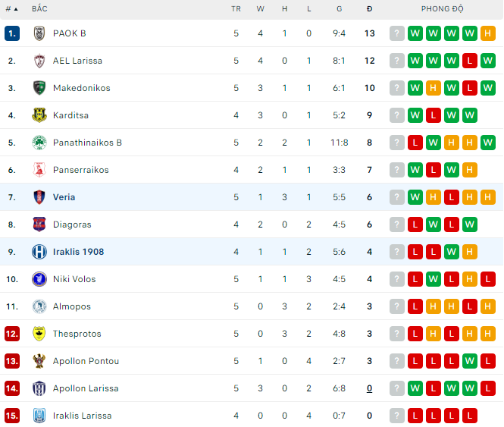Click the Karditsa yellow club logo
Screen dimensions: 504x427
click(x=39, y=115)
